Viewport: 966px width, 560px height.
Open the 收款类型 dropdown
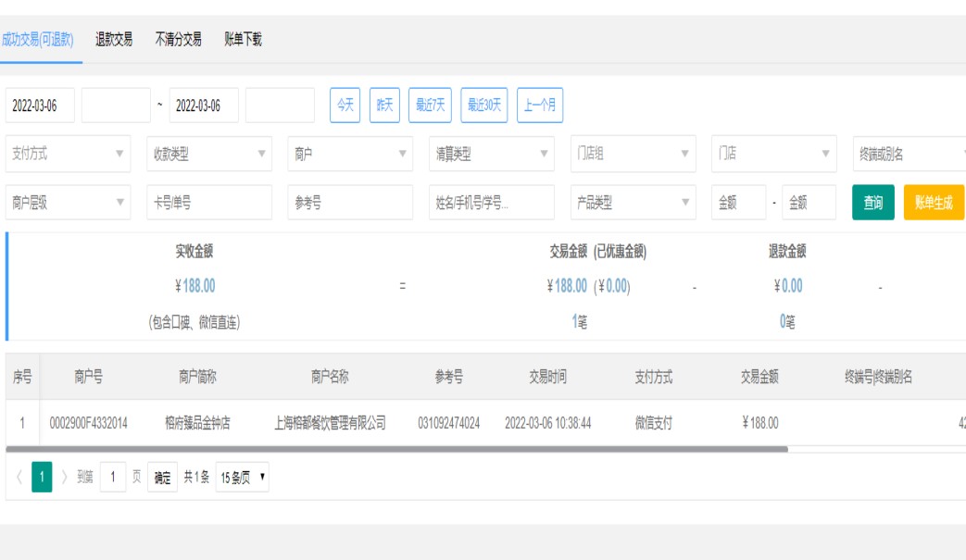pyautogui.click(x=208, y=155)
